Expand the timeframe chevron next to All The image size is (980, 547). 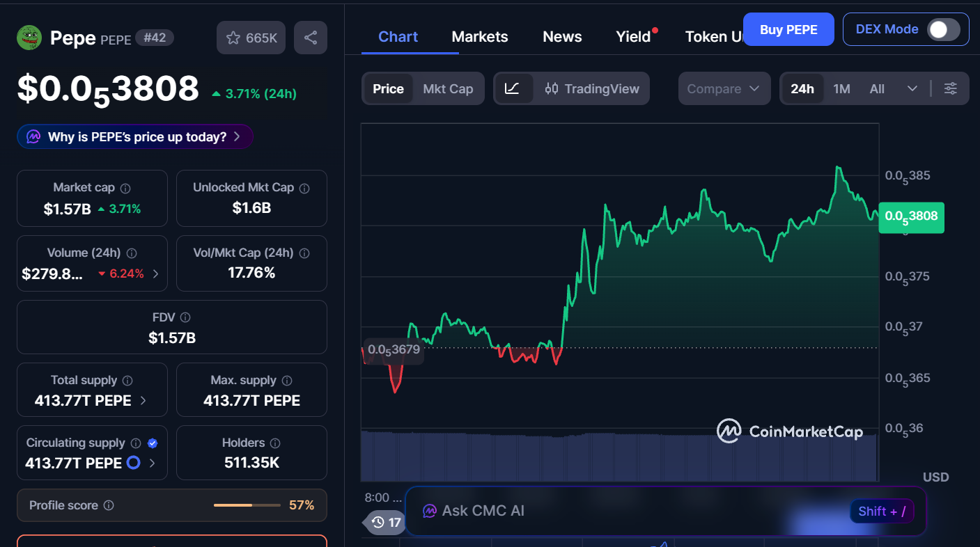[x=912, y=88]
